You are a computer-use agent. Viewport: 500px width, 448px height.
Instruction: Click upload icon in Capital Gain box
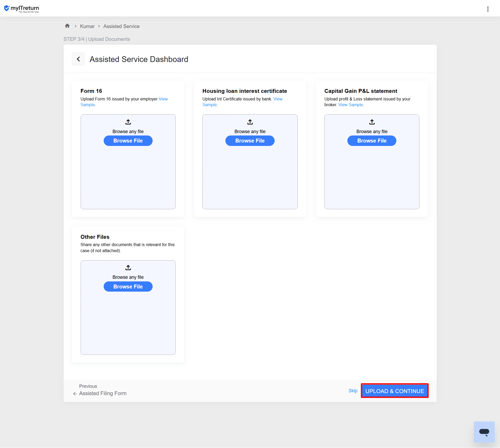(x=372, y=122)
